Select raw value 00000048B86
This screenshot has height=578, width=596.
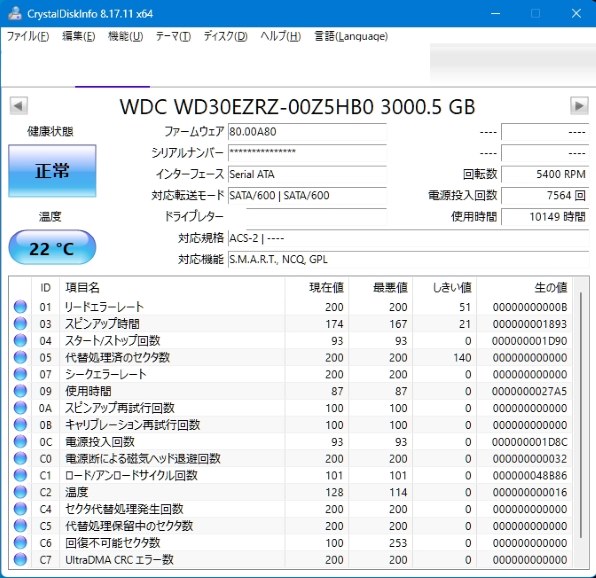click(529, 475)
